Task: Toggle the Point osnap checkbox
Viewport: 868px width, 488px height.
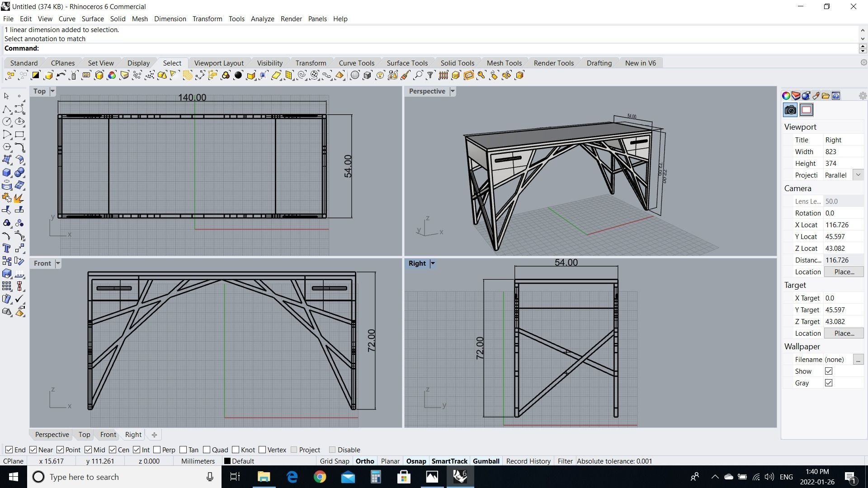Action: (x=60, y=450)
